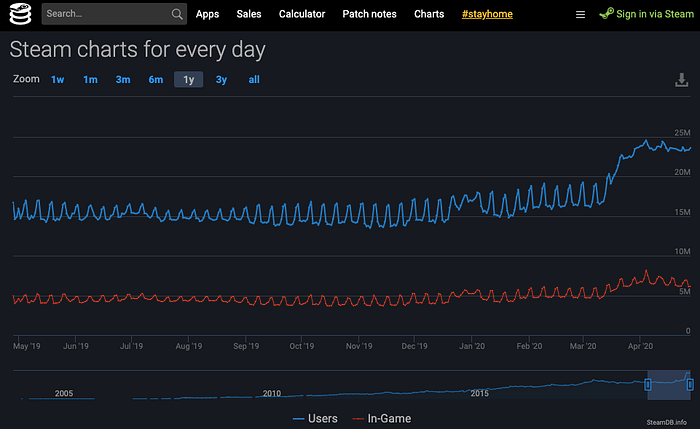Viewport: 700px width, 429px height.
Task: Set zoom range to 3m
Action: click(123, 79)
